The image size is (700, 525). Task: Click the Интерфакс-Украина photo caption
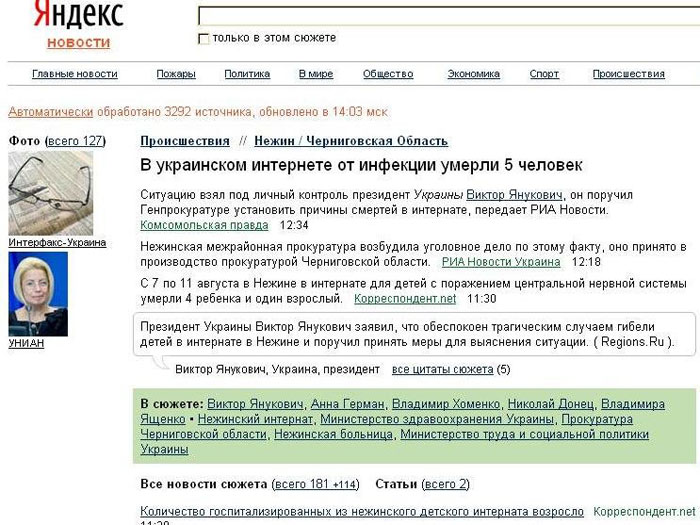click(57, 242)
